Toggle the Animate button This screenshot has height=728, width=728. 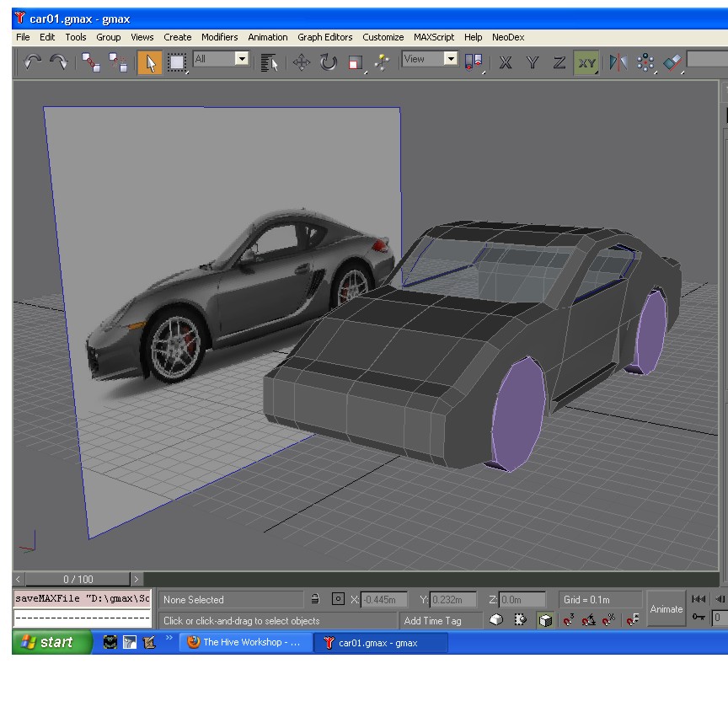666,608
